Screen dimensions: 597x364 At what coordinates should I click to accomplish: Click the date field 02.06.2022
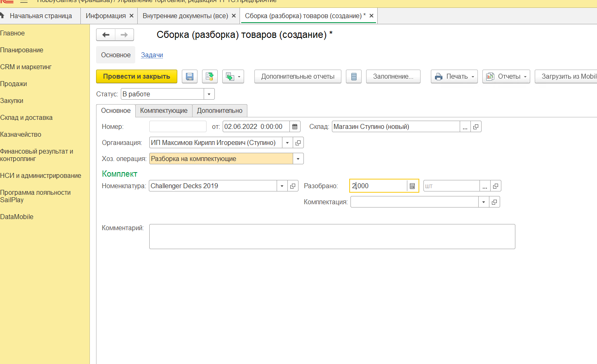pos(256,127)
